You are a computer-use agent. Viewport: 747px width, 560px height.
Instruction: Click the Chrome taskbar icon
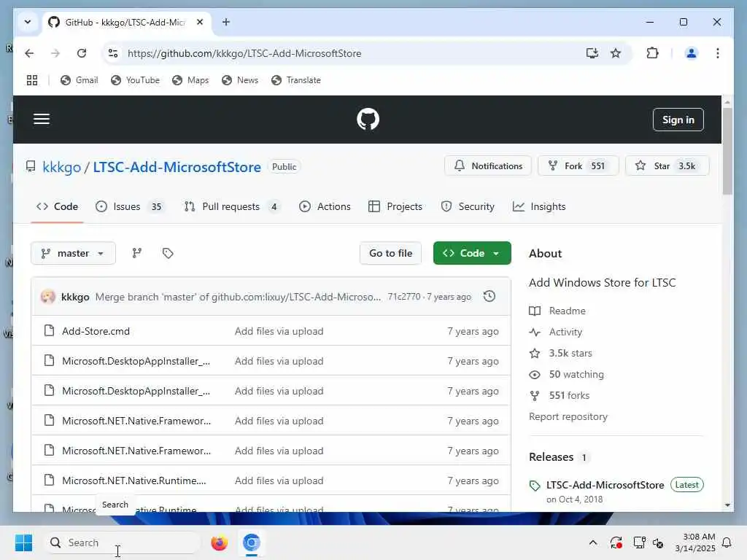coord(251,542)
